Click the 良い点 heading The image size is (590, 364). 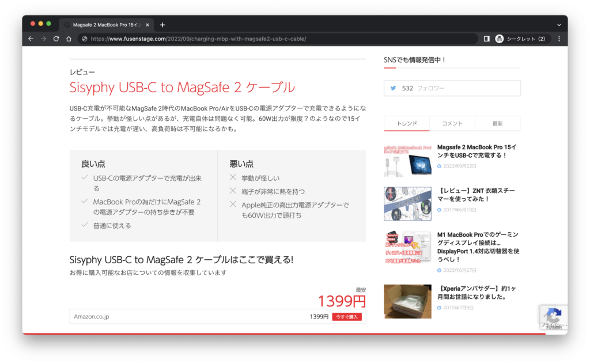point(93,164)
